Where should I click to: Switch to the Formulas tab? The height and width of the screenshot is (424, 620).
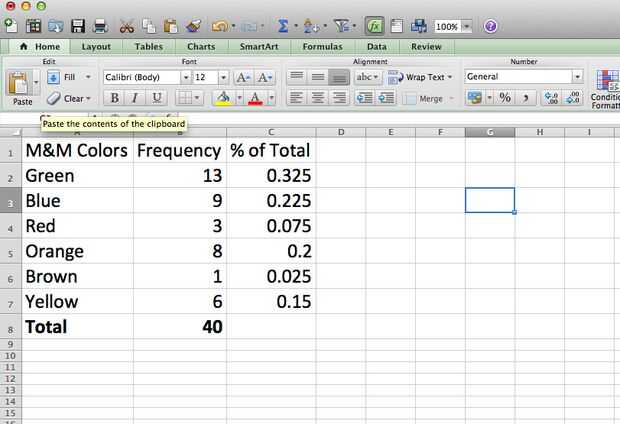323,47
